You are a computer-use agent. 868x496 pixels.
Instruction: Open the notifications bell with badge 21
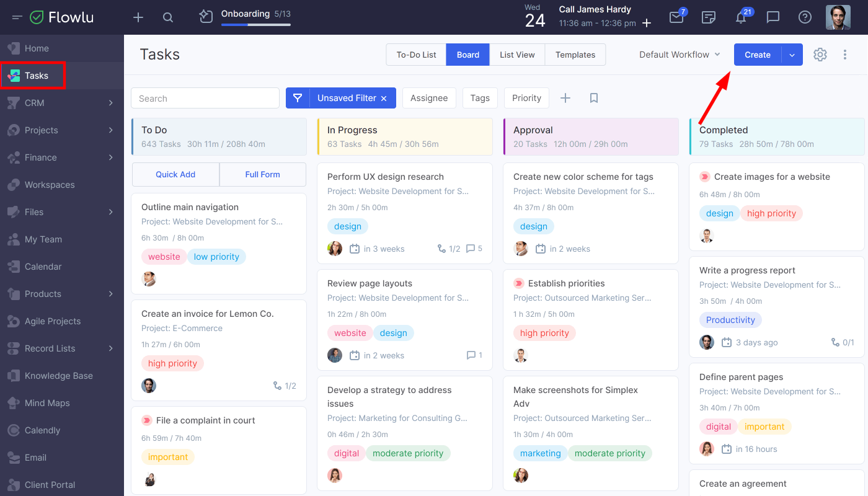point(741,17)
